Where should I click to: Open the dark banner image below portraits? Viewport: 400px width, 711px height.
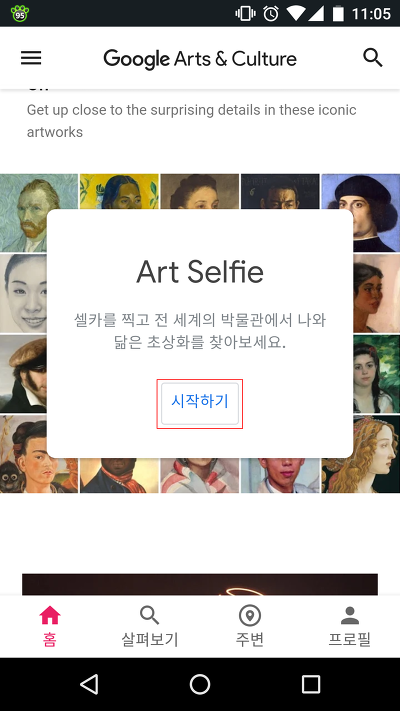(x=200, y=584)
